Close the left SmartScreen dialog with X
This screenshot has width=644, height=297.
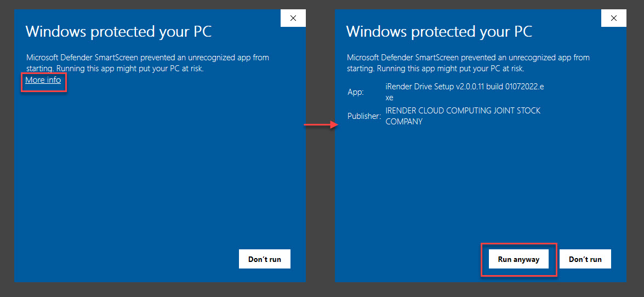point(293,18)
